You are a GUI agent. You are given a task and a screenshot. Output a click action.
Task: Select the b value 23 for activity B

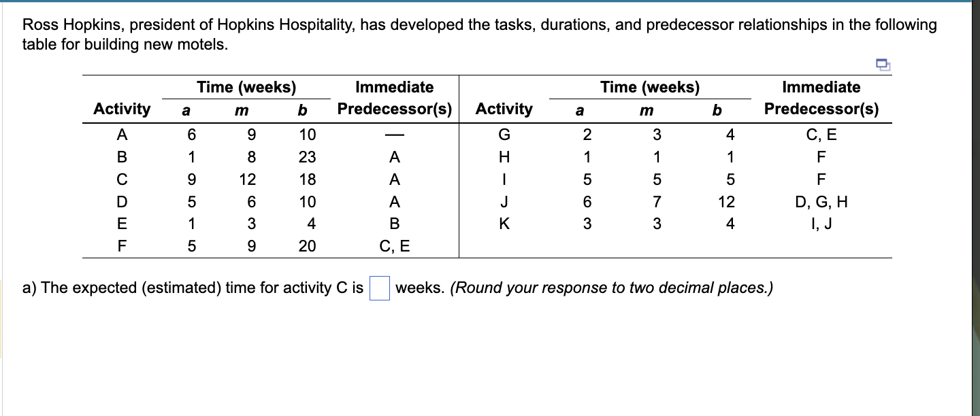[306, 156]
